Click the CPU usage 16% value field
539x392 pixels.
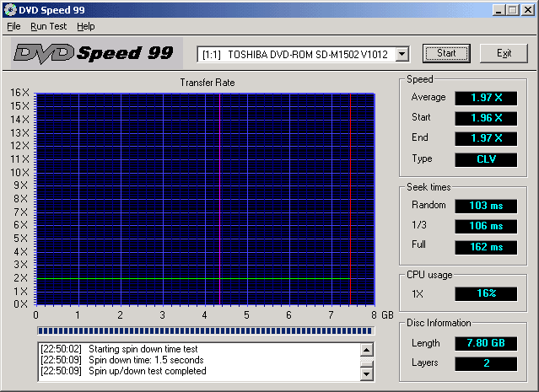pos(486,293)
